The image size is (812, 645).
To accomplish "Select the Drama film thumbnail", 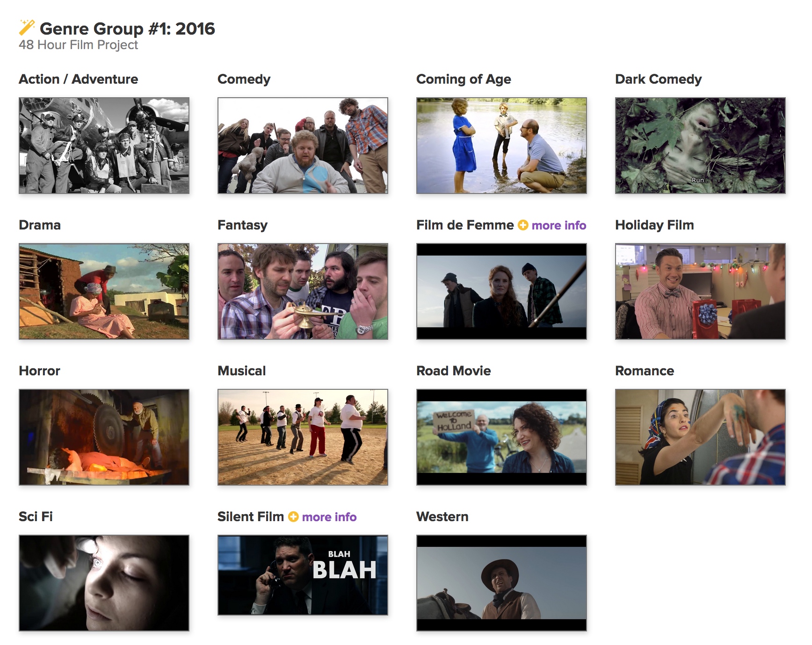I will [x=104, y=291].
